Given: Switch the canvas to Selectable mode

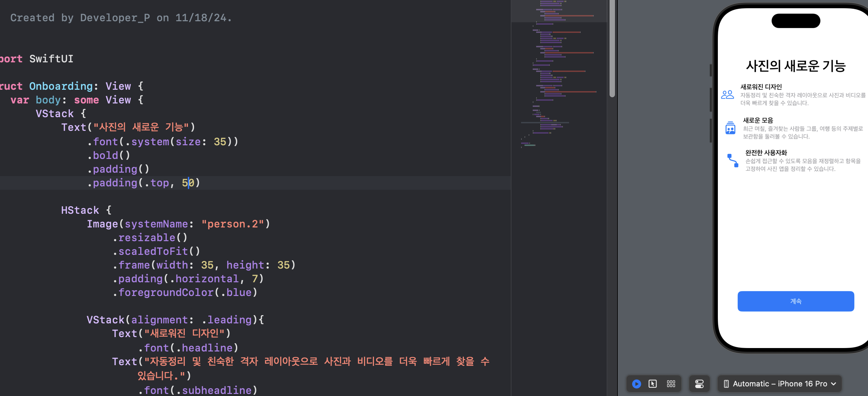Looking at the screenshot, I should click(653, 384).
